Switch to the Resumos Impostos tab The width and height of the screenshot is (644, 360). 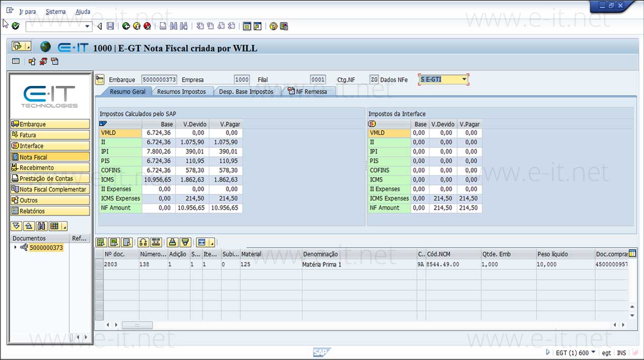tap(182, 92)
